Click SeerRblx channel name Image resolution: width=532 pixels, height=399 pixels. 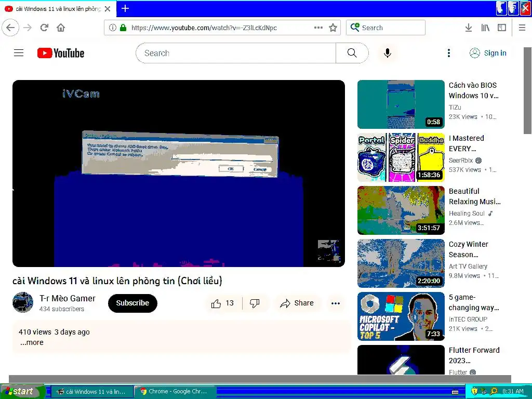coord(461,160)
